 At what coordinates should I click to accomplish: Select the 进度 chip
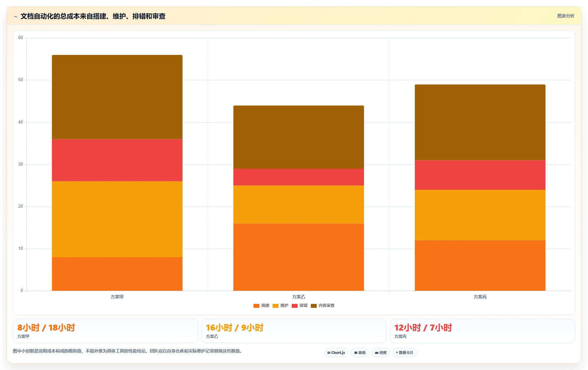pyautogui.click(x=381, y=353)
